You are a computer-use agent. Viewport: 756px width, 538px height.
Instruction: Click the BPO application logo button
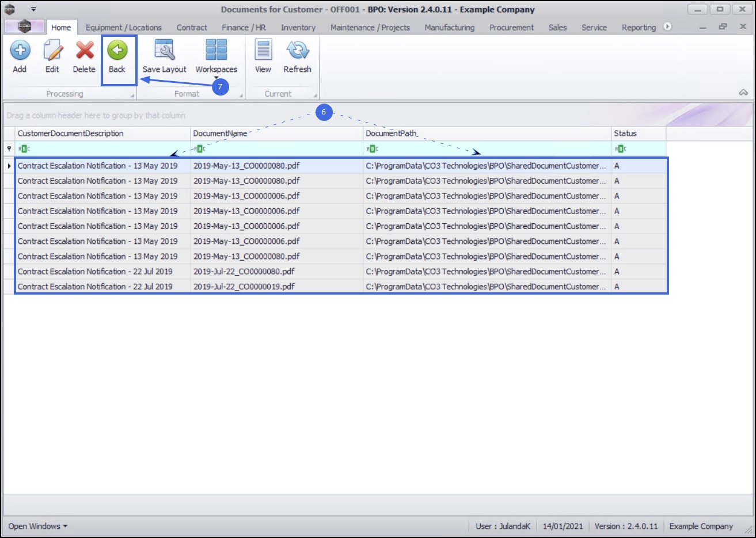[24, 26]
